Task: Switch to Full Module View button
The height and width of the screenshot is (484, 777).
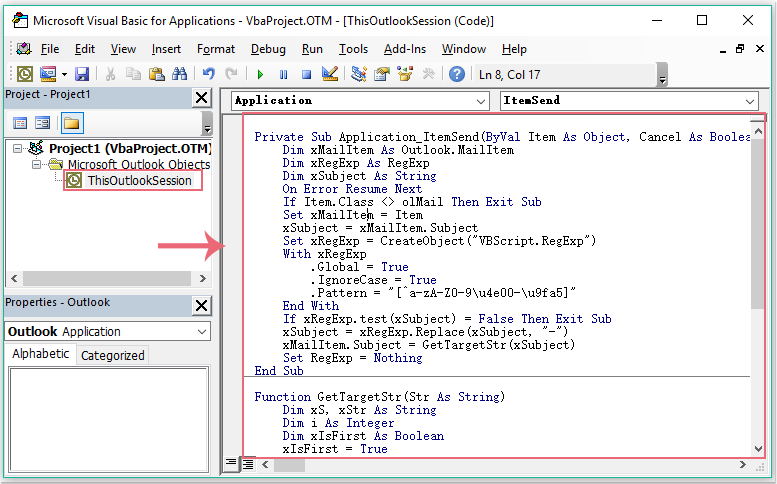Action: coord(247,463)
